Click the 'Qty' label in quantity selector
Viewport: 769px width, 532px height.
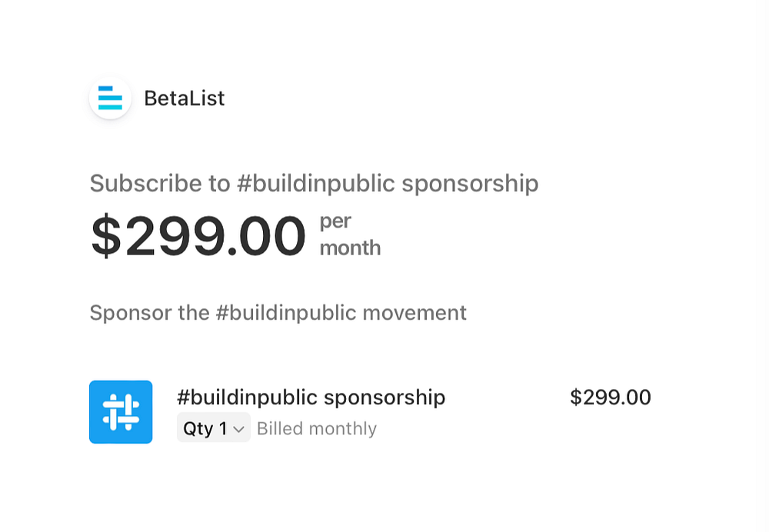pos(198,429)
